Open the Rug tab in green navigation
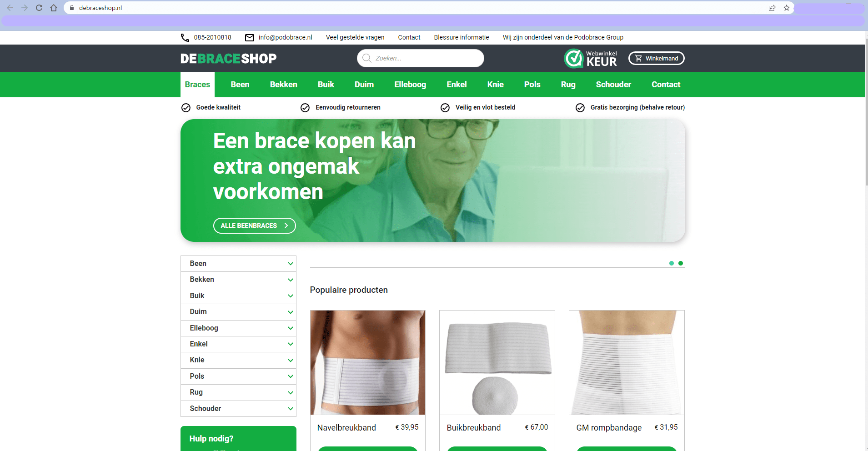Screen dimensions: 868x451 coord(568,85)
